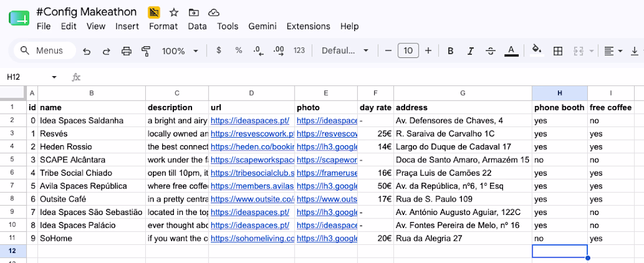
Task: Open the Gemini menu
Action: pos(262,26)
